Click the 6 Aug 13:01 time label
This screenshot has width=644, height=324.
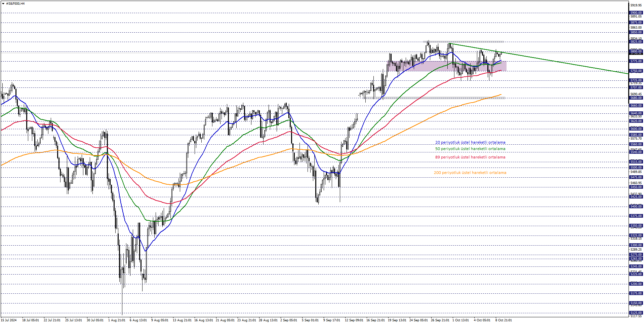(x=138, y=320)
